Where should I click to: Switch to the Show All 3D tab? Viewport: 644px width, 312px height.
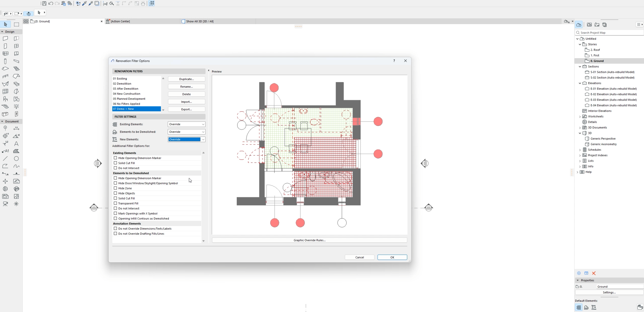(x=218, y=21)
